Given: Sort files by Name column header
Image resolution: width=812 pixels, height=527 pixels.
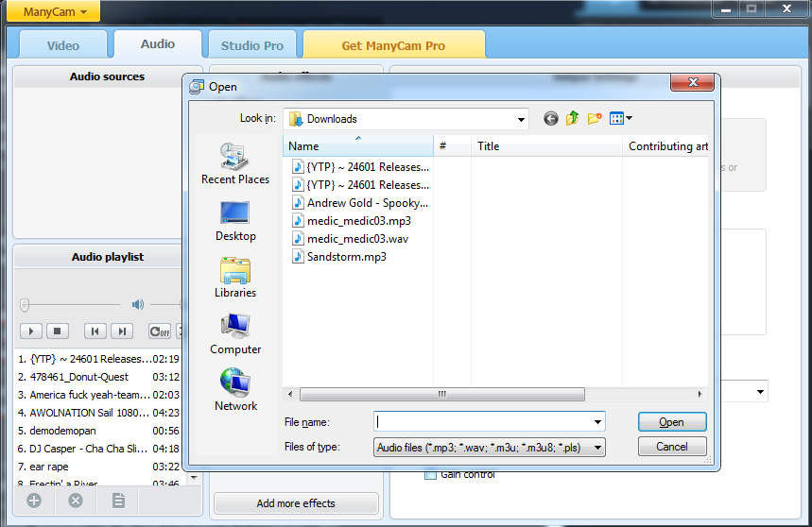Looking at the screenshot, I should pos(358,146).
